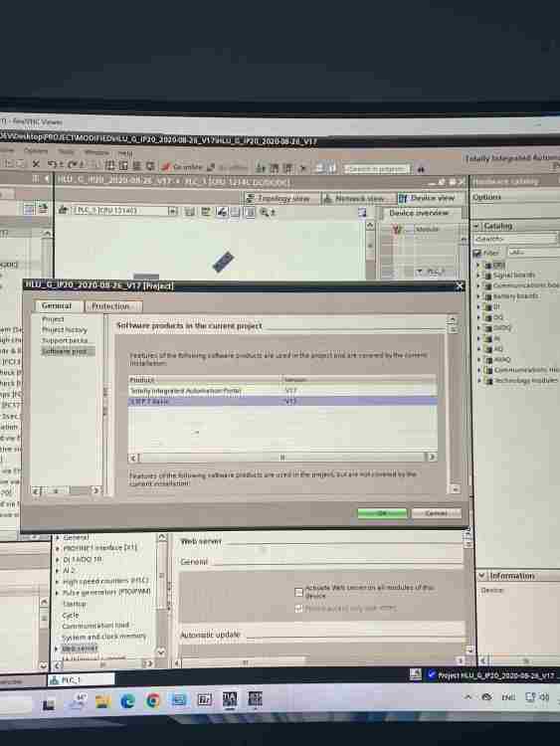Image resolution: width=560 pixels, height=746 pixels.
Task: Click the binoculars search icon
Action: tap(421, 169)
